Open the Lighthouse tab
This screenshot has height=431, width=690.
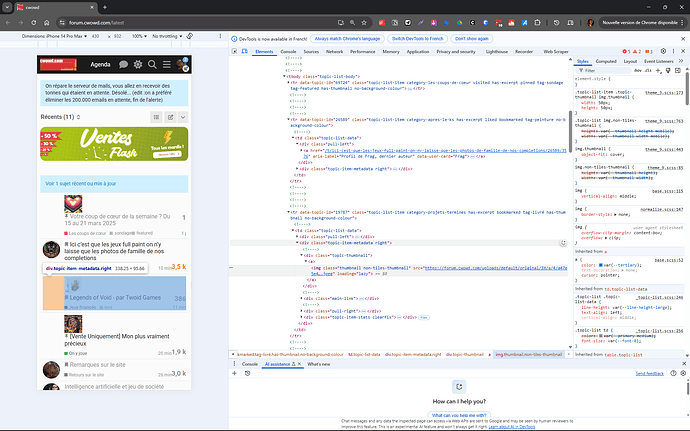(x=497, y=52)
